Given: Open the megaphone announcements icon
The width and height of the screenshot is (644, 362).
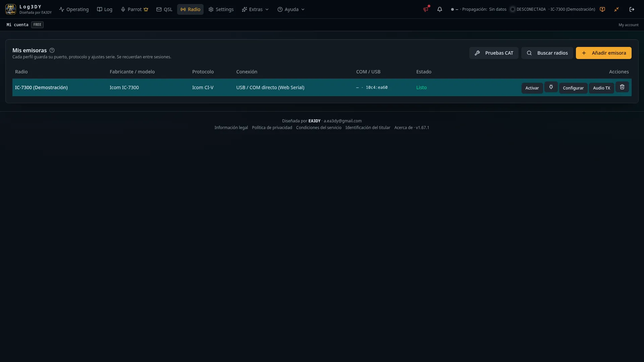Looking at the screenshot, I should (x=426, y=9).
